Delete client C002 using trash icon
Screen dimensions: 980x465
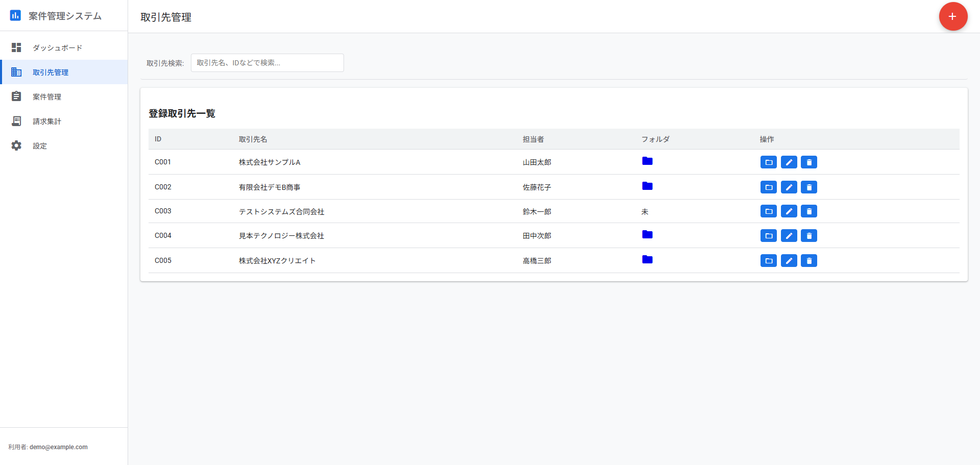[809, 187]
